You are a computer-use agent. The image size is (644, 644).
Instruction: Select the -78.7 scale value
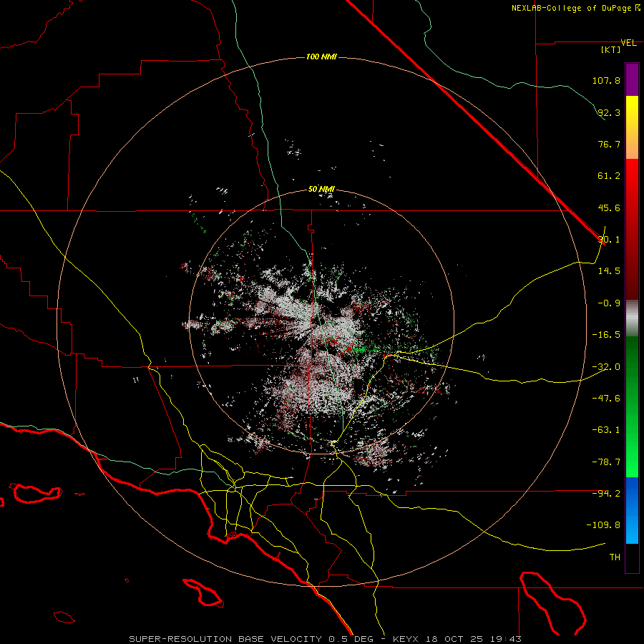coord(606,462)
